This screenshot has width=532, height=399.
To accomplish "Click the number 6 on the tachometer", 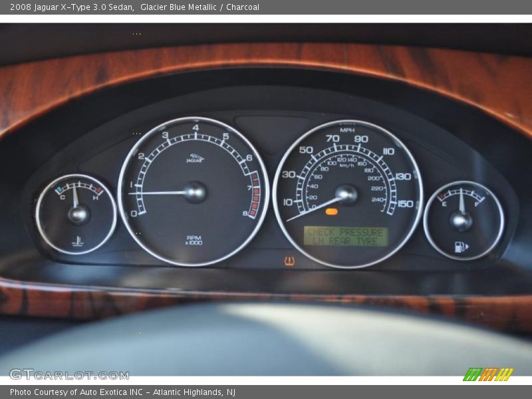I will pyautogui.click(x=249, y=158).
